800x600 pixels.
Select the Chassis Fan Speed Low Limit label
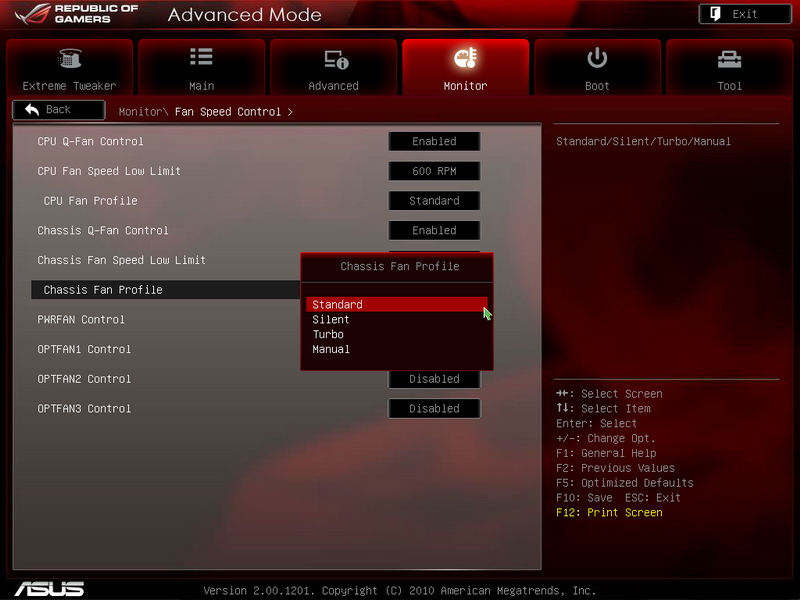coord(121,260)
